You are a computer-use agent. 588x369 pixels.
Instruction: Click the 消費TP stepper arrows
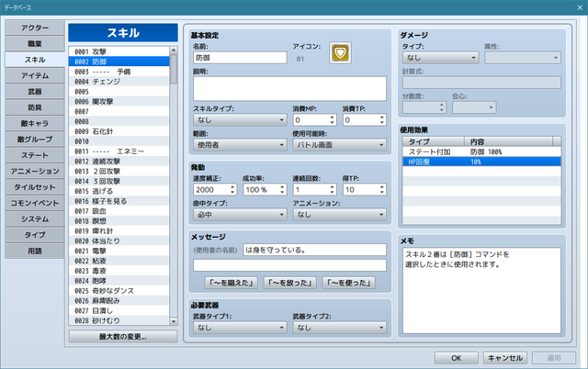point(382,120)
